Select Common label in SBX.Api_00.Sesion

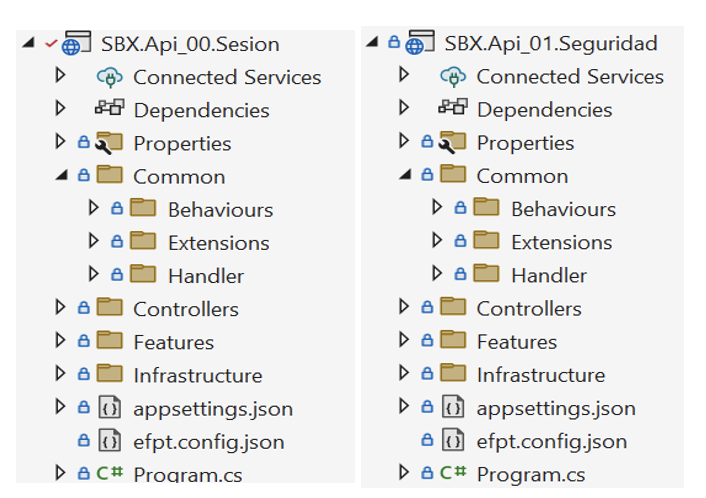click(179, 177)
